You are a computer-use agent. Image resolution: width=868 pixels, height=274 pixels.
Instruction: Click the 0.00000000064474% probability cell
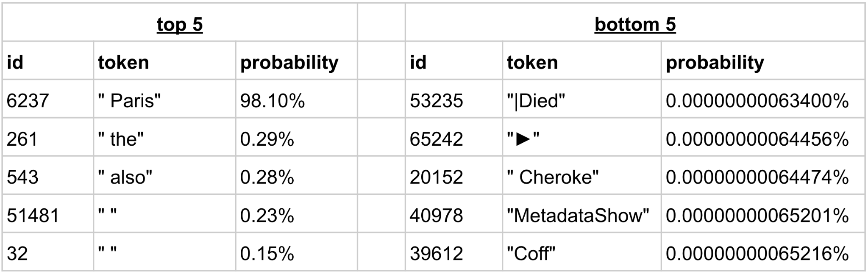click(757, 177)
